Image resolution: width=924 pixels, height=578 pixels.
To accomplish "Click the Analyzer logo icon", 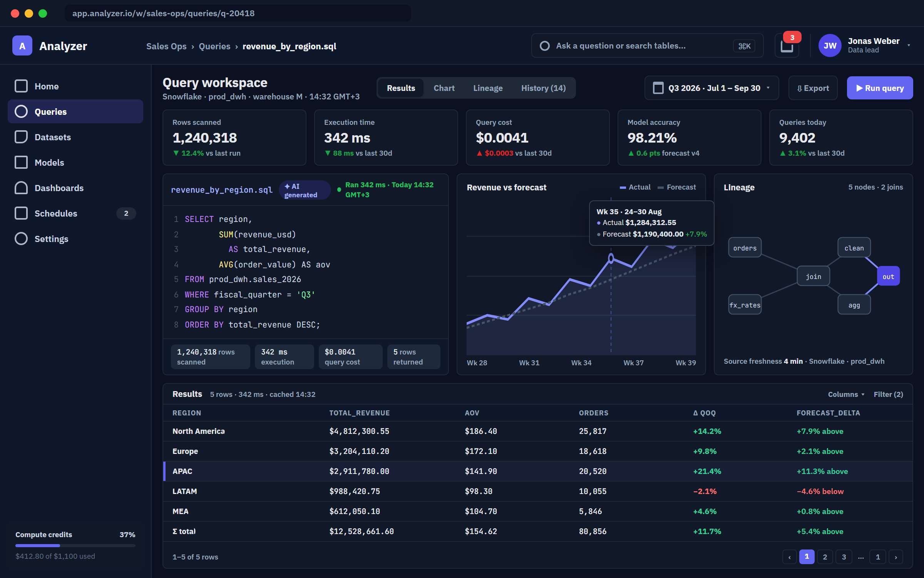I will 22,46.
